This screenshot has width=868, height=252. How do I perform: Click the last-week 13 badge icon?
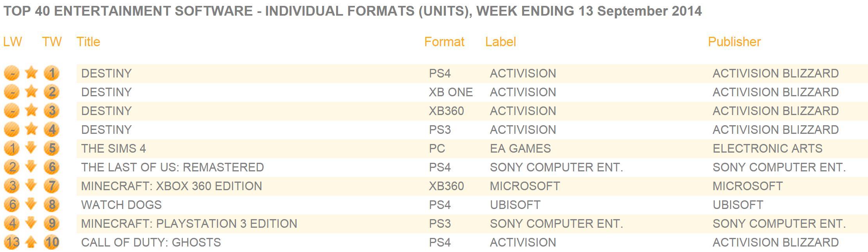coord(12,242)
